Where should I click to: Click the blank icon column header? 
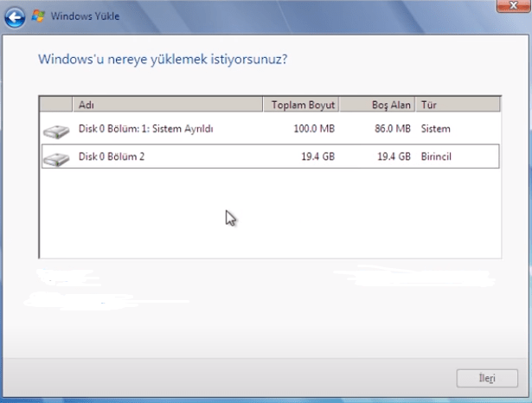pyautogui.click(x=56, y=105)
